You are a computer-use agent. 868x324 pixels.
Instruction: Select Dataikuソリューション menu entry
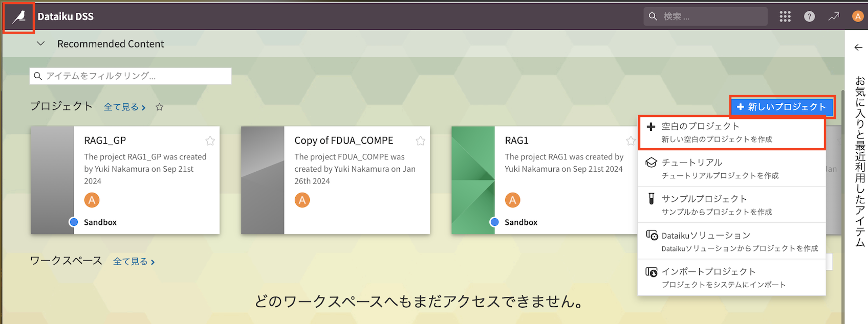pyautogui.click(x=731, y=241)
